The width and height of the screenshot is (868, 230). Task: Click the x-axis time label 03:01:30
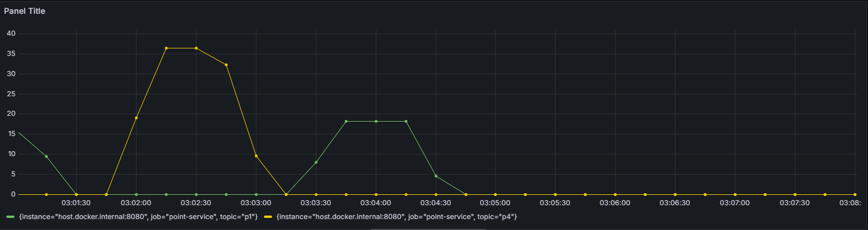coord(76,203)
